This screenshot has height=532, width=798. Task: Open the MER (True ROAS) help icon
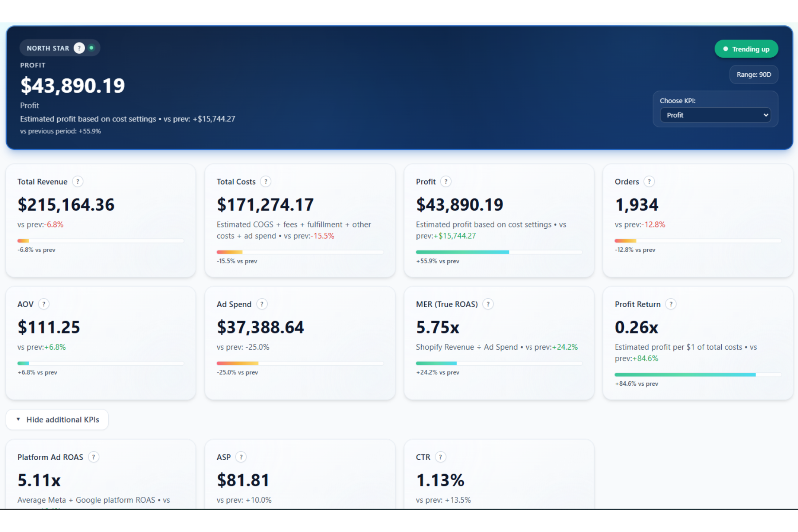click(x=488, y=304)
